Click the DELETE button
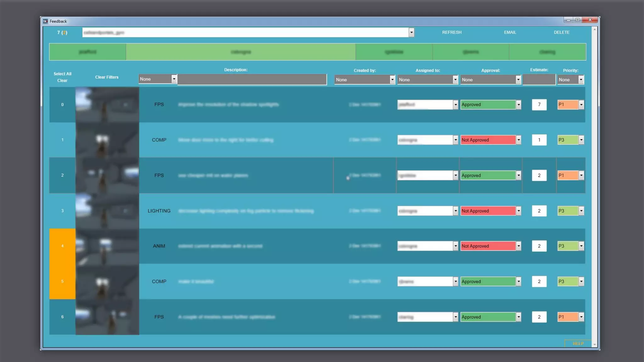The width and height of the screenshot is (644, 362). pyautogui.click(x=561, y=32)
